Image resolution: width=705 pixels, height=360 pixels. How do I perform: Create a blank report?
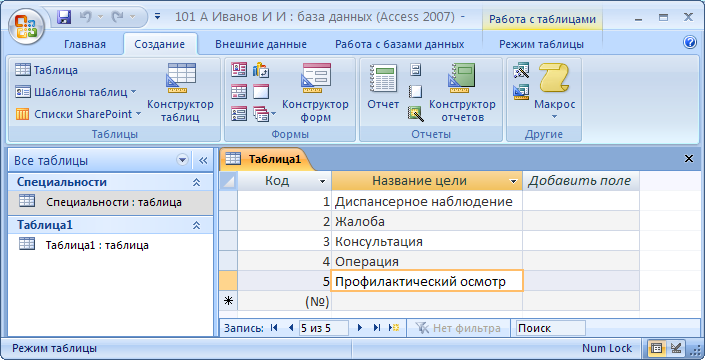click(415, 91)
